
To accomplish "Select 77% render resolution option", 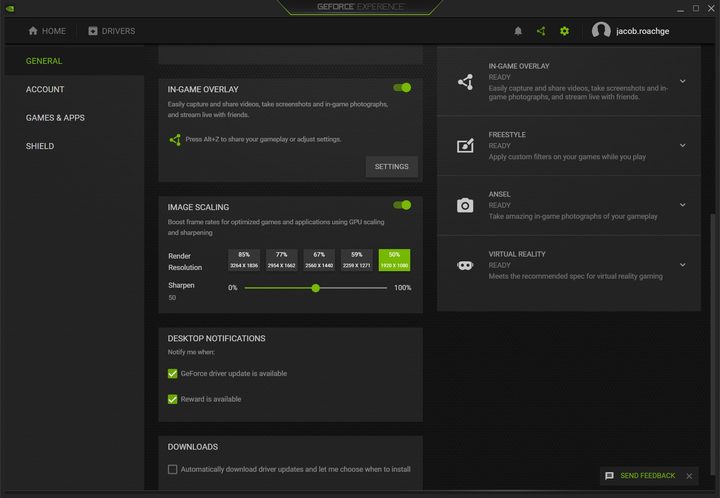I will pos(281,260).
